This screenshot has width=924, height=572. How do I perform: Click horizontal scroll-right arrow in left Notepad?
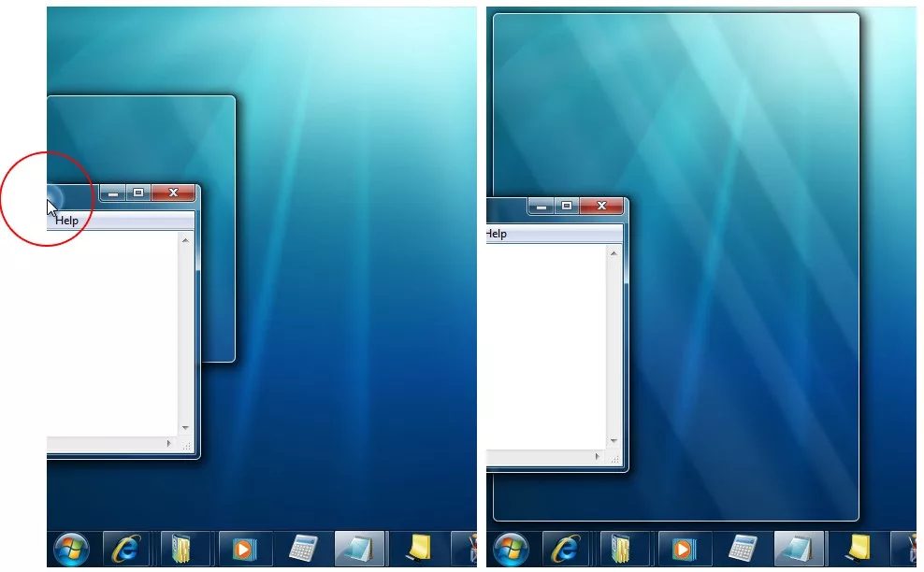[169, 443]
